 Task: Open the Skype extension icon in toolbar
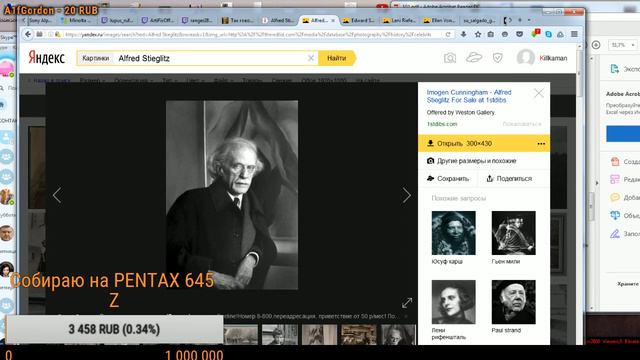pos(549,34)
